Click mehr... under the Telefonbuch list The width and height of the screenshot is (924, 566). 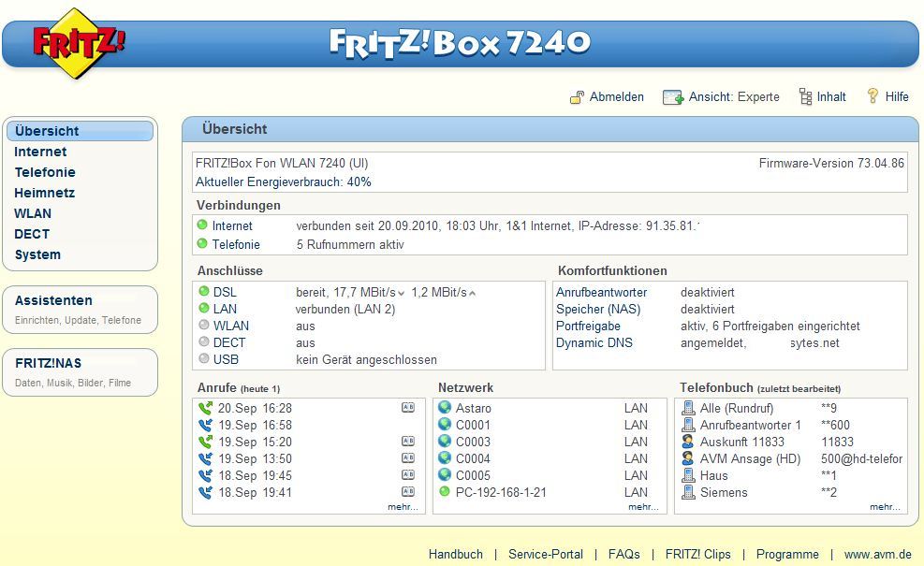[885, 506]
